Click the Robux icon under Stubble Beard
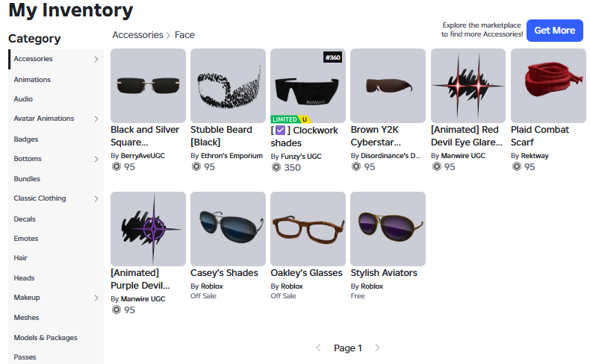The image size is (590, 364). [x=196, y=166]
